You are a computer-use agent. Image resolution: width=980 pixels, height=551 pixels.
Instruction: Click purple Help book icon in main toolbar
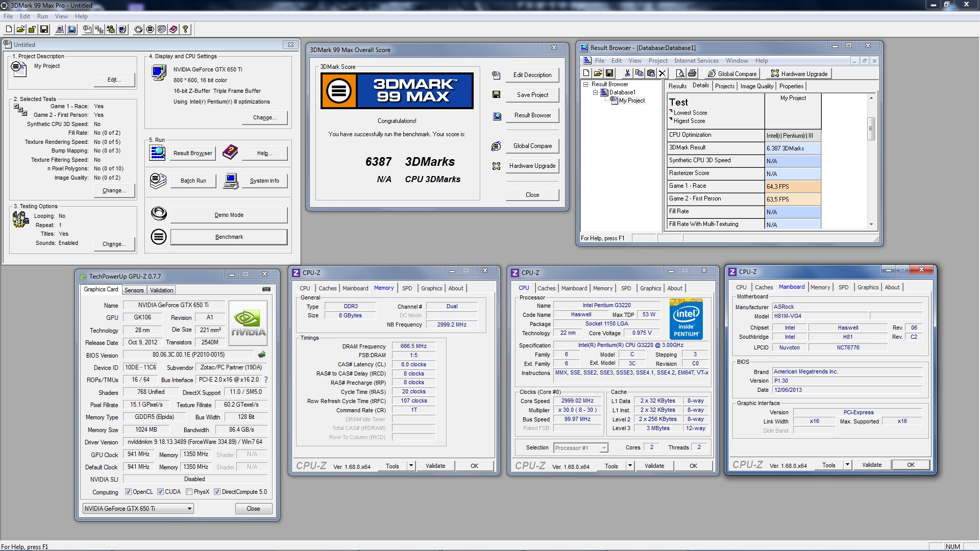click(x=173, y=29)
